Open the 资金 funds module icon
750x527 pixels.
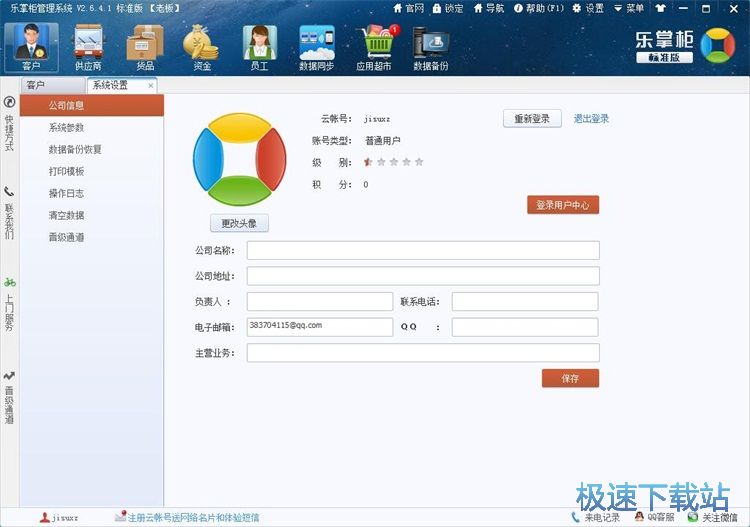point(201,47)
